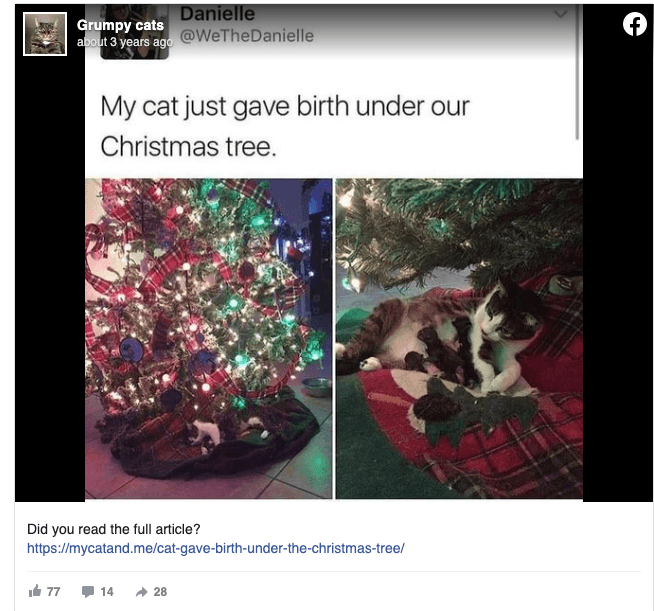Viewport: 654px width, 611px height.
Task: Click the cat with newborn kittens photo
Action: (458, 338)
